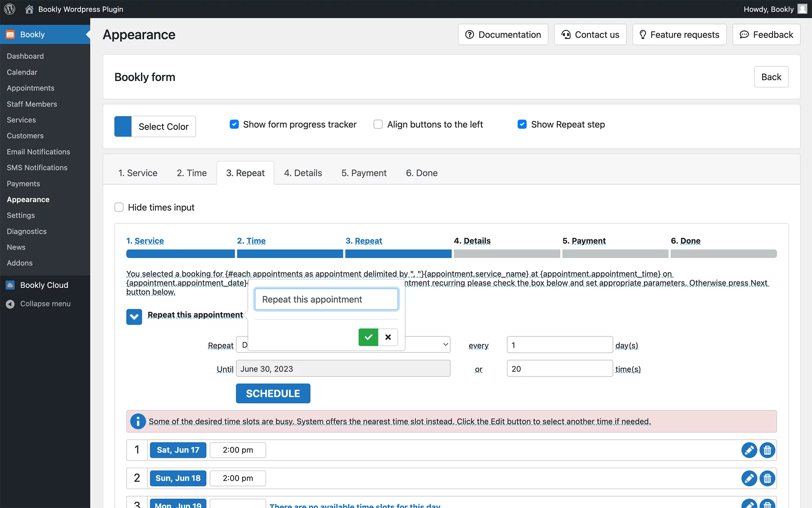Viewport: 812px width, 508px height.
Task: Click the Collapse menu arrow icon
Action: click(10, 304)
